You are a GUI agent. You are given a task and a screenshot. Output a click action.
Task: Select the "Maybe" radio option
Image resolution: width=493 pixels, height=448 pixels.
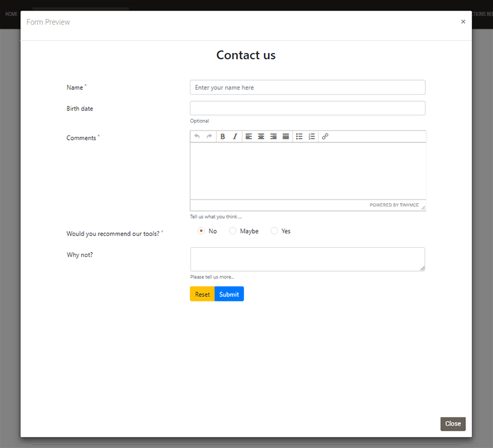tap(232, 231)
